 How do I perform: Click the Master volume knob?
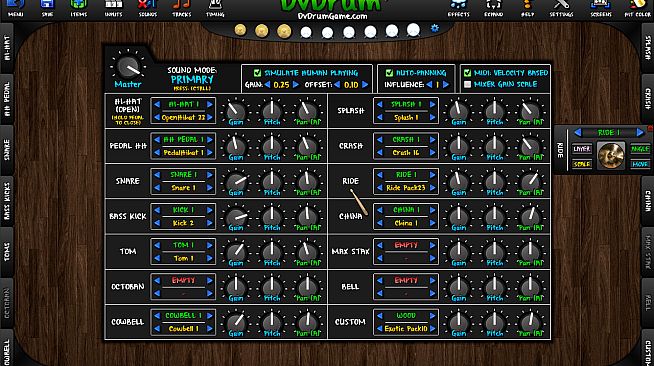pyautogui.click(x=128, y=67)
